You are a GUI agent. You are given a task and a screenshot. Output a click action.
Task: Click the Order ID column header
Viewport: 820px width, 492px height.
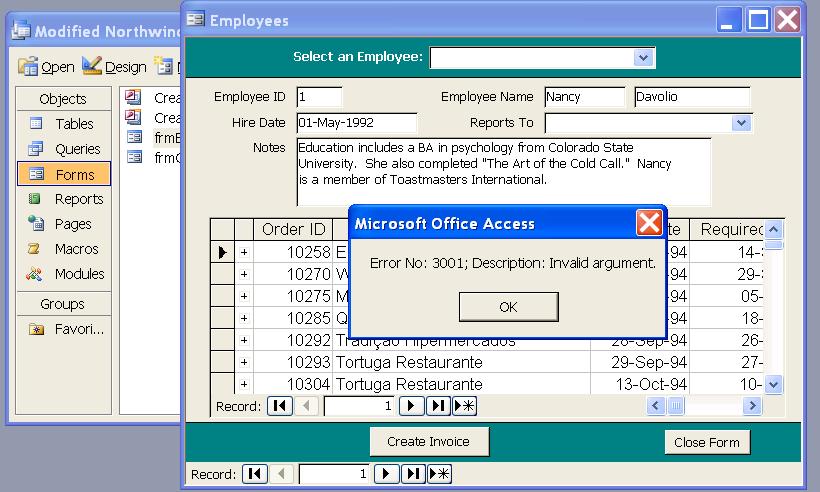(x=293, y=230)
